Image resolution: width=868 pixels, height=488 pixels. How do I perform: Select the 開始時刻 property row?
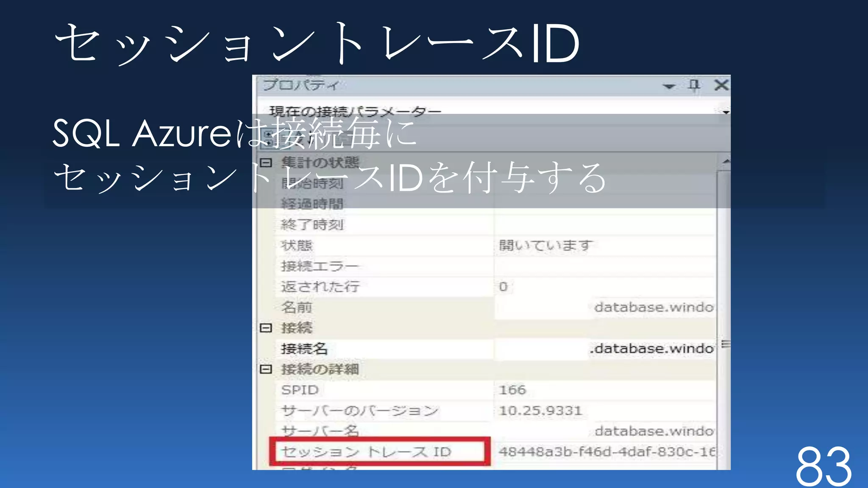pos(496,184)
